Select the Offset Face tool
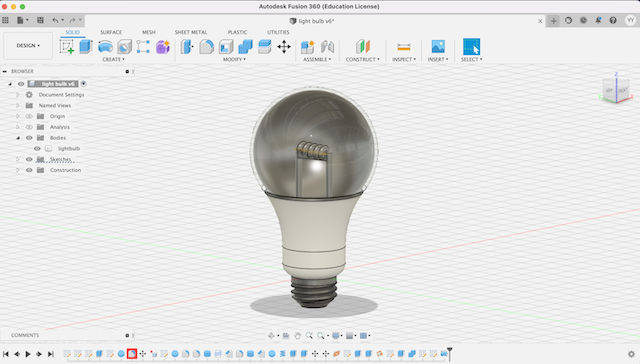The image size is (640, 364). (264, 47)
